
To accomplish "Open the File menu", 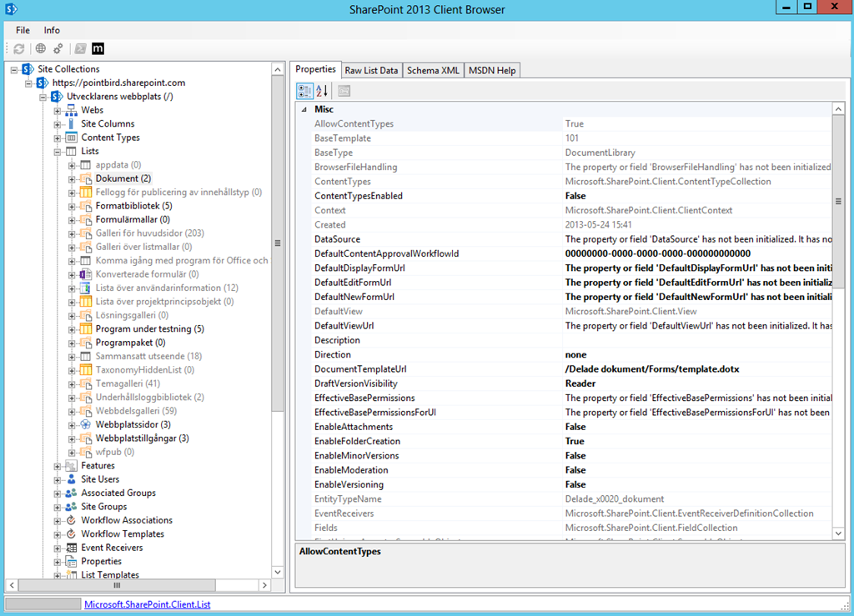I will pos(23,30).
